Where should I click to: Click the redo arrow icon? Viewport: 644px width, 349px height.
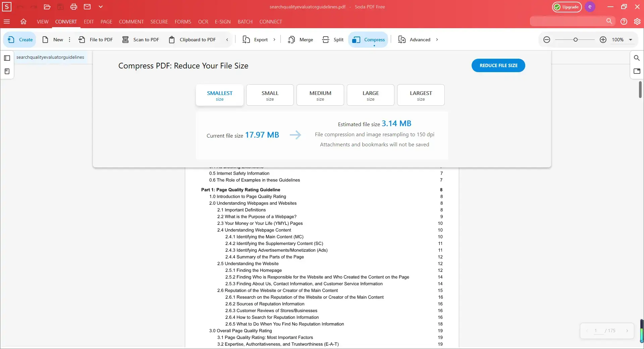tap(34, 7)
